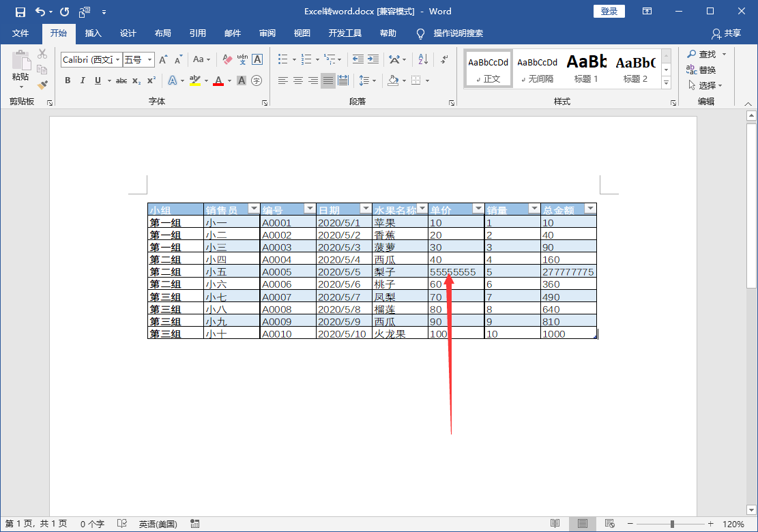758x532 pixels.
Task: Click the 登录 sign-in button
Action: tap(609, 12)
